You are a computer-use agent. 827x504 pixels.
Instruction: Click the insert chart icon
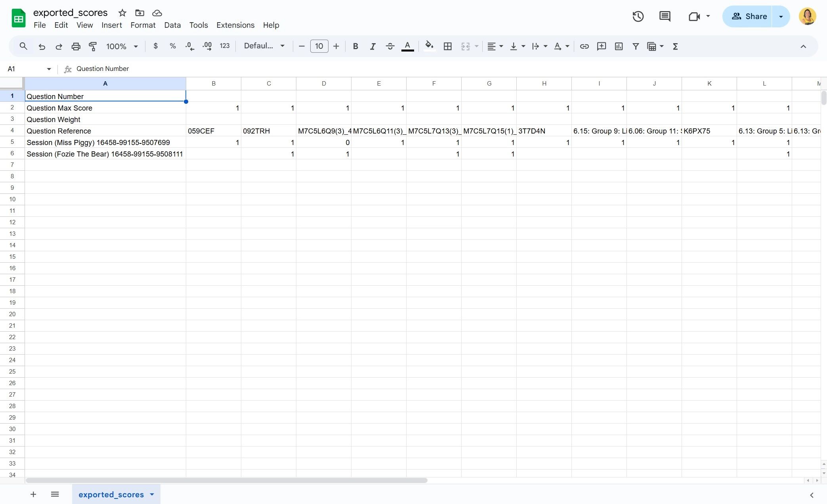pos(619,46)
